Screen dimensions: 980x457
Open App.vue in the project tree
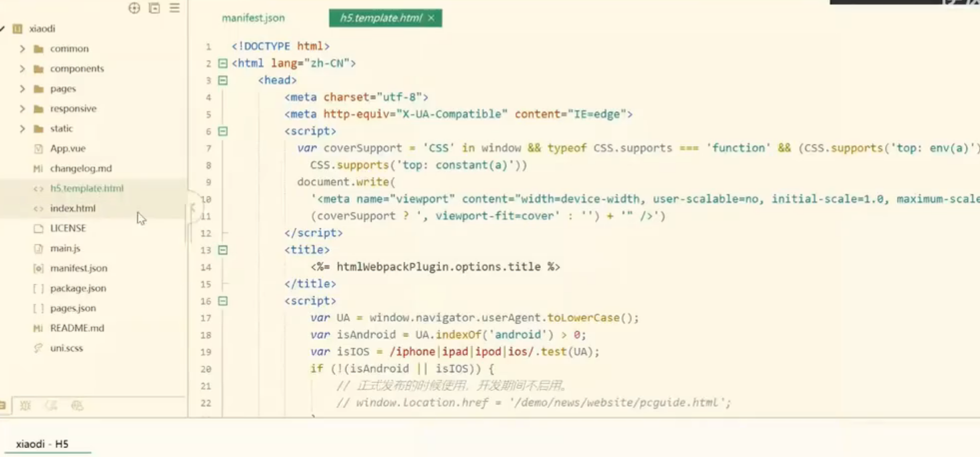[67, 148]
